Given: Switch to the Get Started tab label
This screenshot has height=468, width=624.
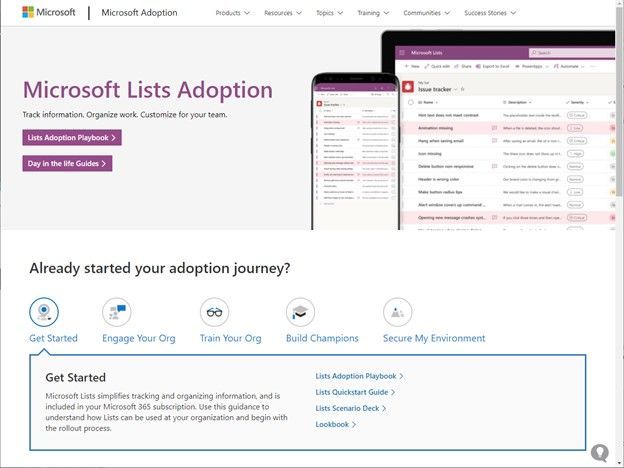Looking at the screenshot, I should pyautogui.click(x=53, y=338).
